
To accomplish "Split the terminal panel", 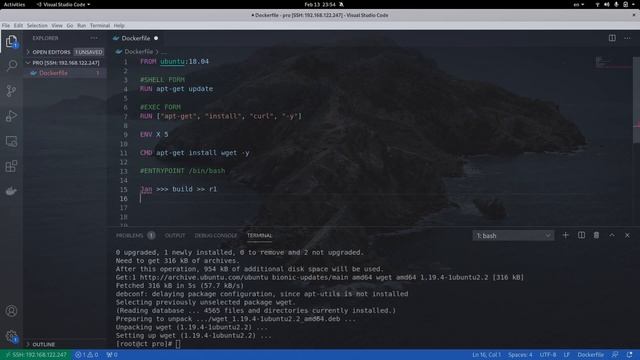I will click(581, 235).
